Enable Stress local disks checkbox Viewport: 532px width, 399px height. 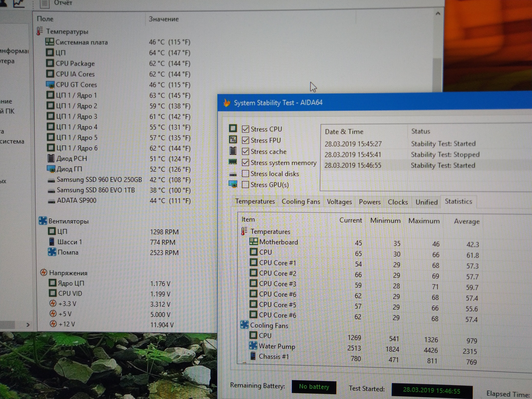245,174
